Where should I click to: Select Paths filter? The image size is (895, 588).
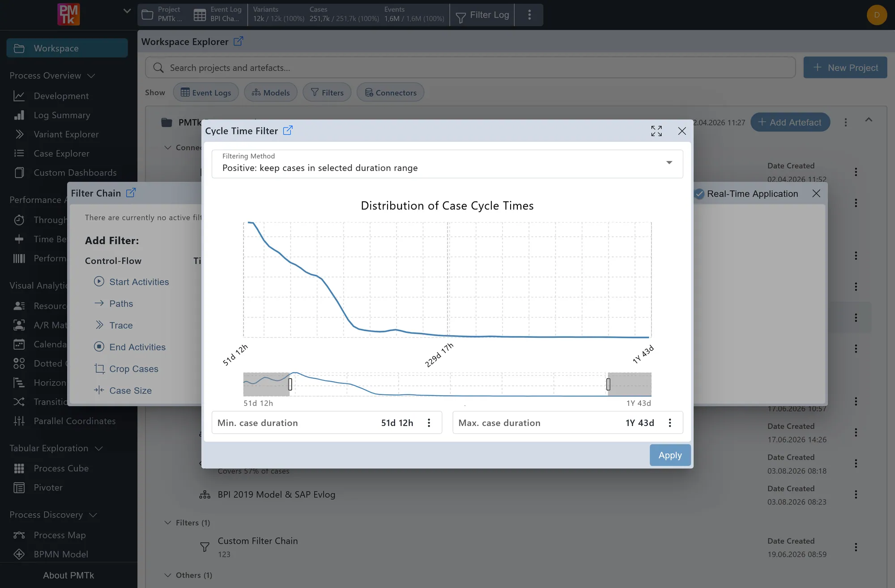[x=113, y=303]
